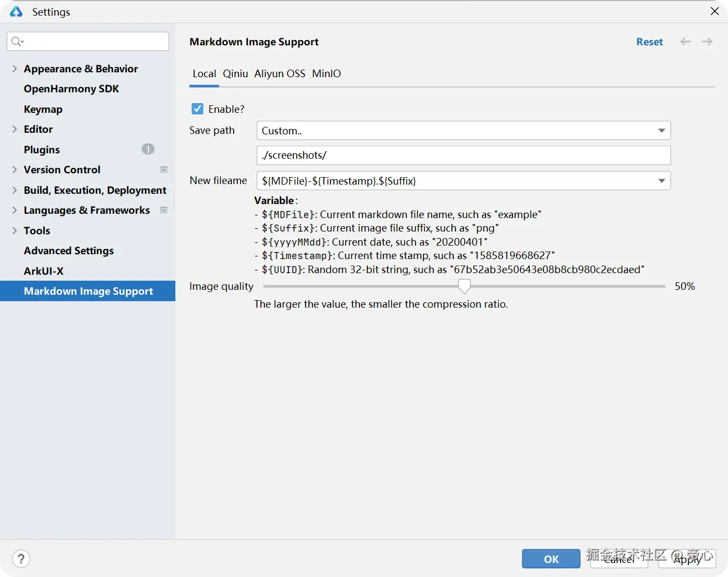Expand the Appearance & Behavior section
The width and height of the screenshot is (728, 577).
click(x=15, y=69)
